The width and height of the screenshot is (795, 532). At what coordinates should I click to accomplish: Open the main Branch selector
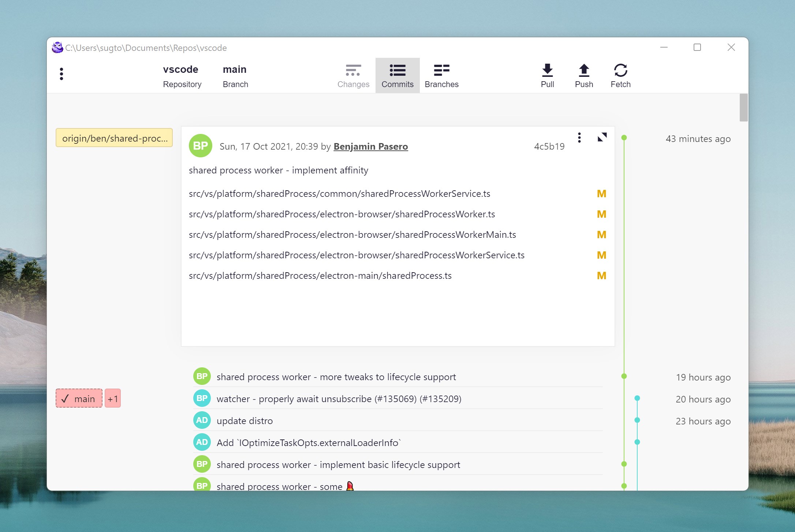coord(235,76)
